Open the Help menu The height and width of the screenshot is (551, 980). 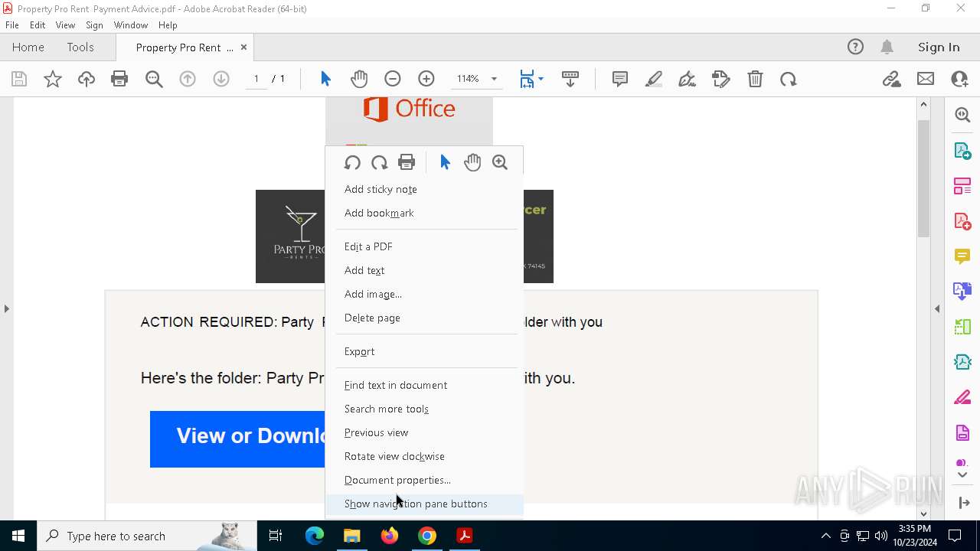[x=168, y=25]
